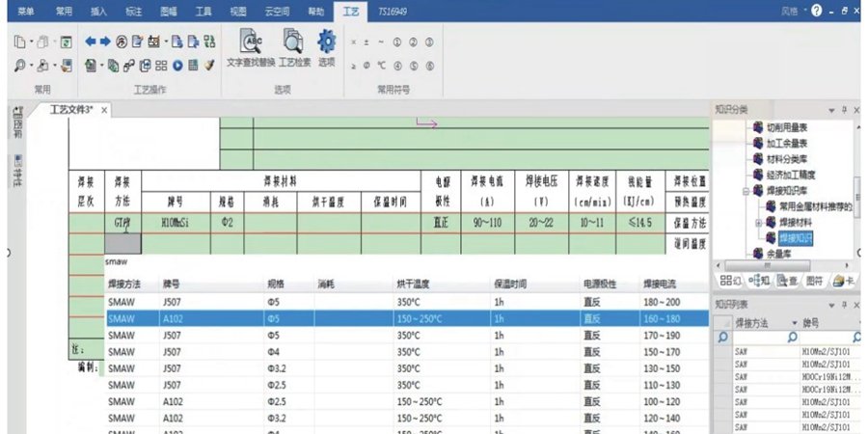Insert the ℃ symbol
This screenshot has height=434, width=868.
(381, 66)
